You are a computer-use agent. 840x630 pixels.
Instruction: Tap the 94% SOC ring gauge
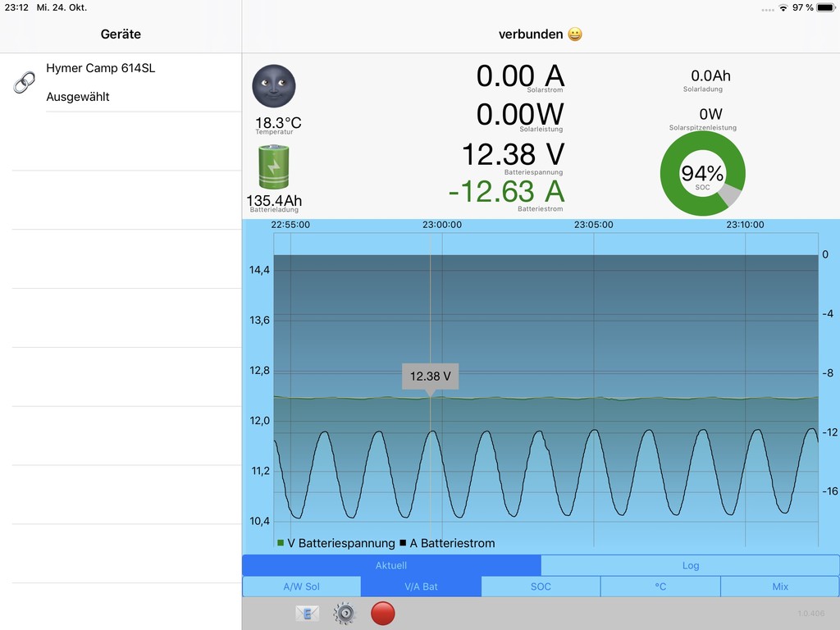(702, 174)
